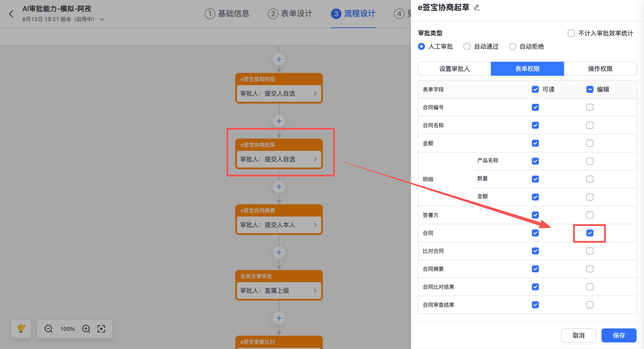644x349 pixels.
Task: Switch to 设置审批人 tab
Action: [x=455, y=69]
